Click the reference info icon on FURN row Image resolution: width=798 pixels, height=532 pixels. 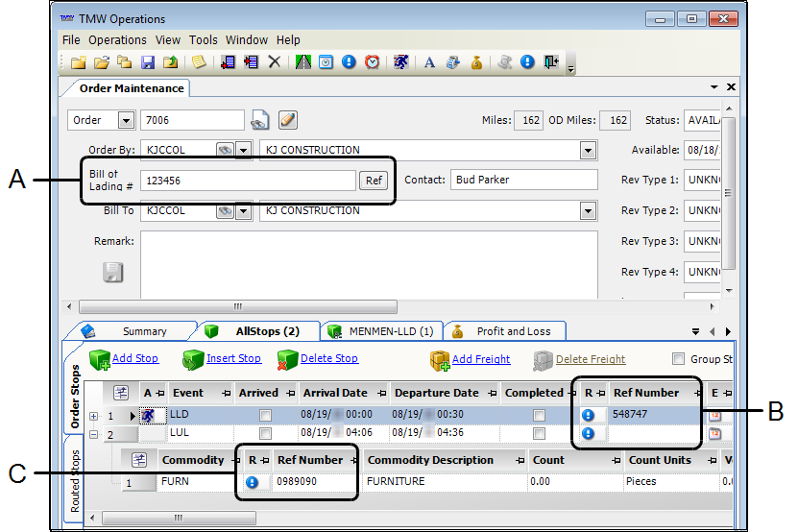(x=252, y=482)
